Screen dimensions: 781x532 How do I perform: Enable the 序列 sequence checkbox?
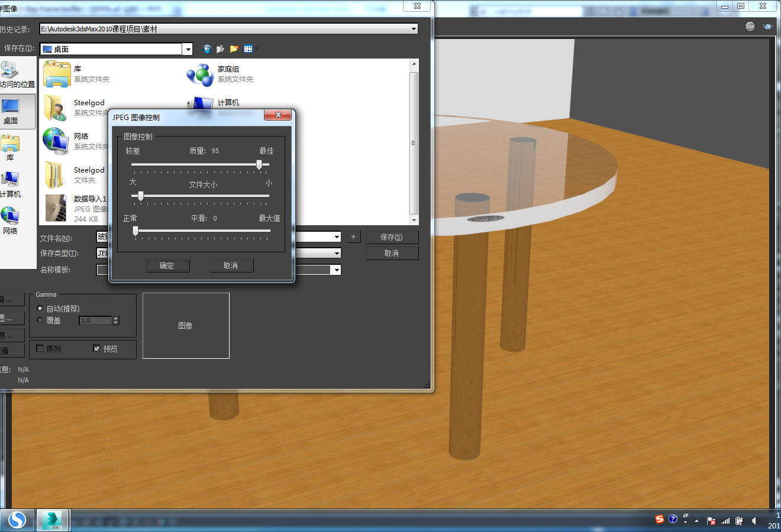(40, 349)
